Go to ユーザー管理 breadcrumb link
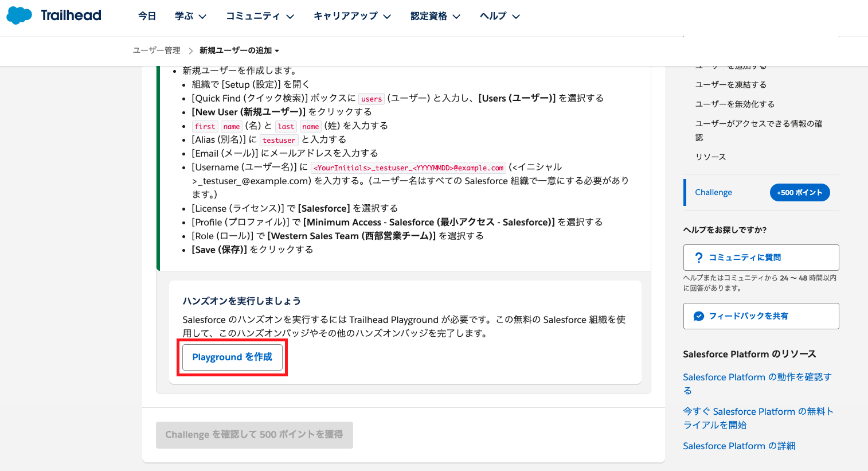This screenshot has width=868, height=471. [x=157, y=50]
